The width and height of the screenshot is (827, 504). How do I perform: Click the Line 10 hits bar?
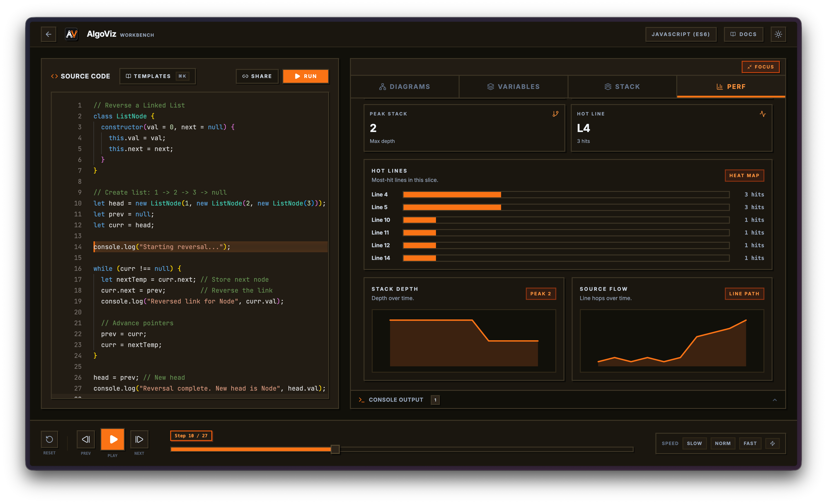tap(566, 220)
